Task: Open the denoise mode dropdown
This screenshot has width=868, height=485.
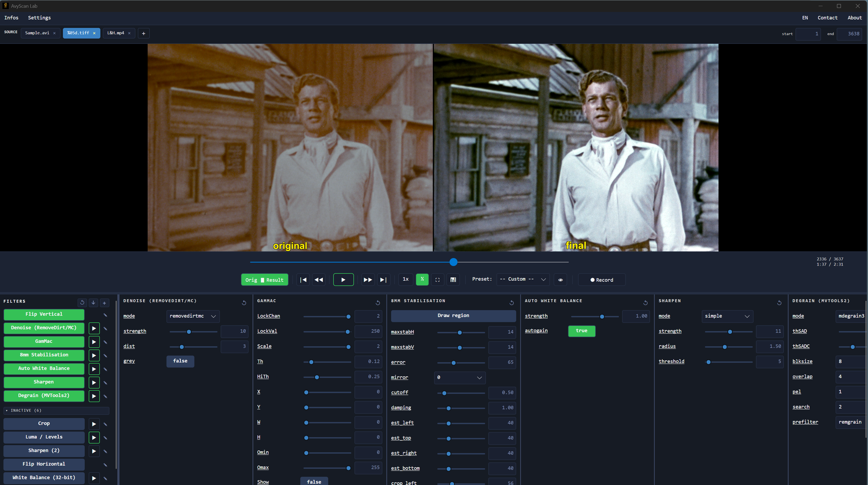Action: (193, 316)
